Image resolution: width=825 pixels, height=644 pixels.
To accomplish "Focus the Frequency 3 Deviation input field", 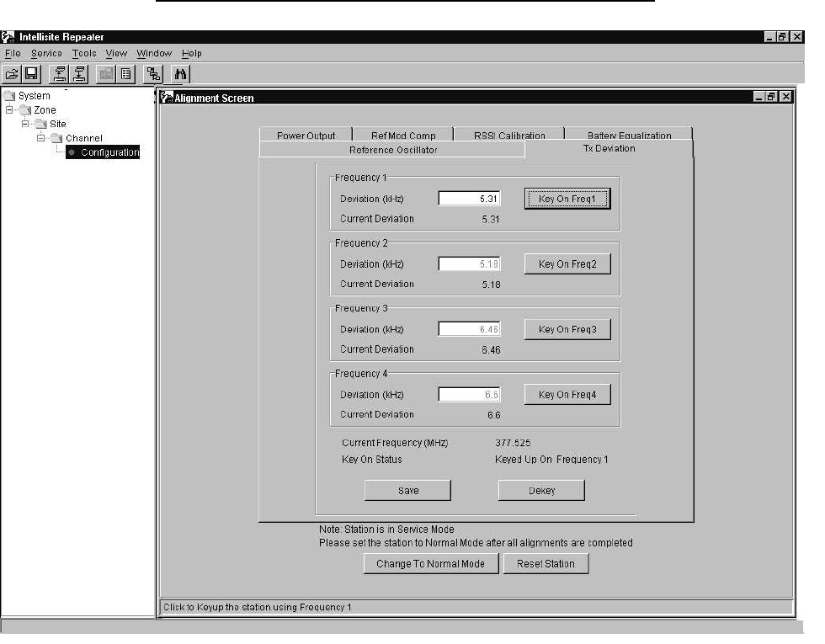I will [x=470, y=329].
